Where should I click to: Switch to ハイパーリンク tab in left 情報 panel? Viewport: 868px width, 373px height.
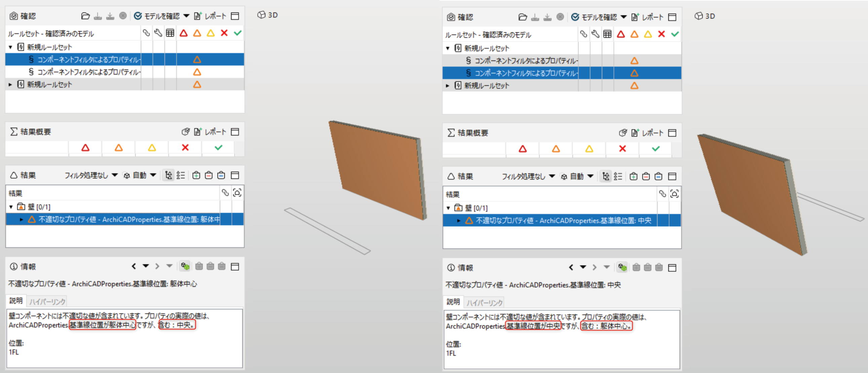click(47, 302)
